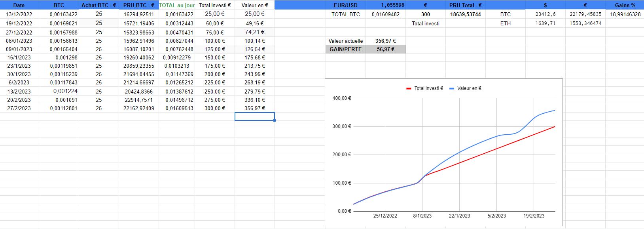Click the 'Valeur actuelle' label
644x229 pixels.
tap(346, 41)
